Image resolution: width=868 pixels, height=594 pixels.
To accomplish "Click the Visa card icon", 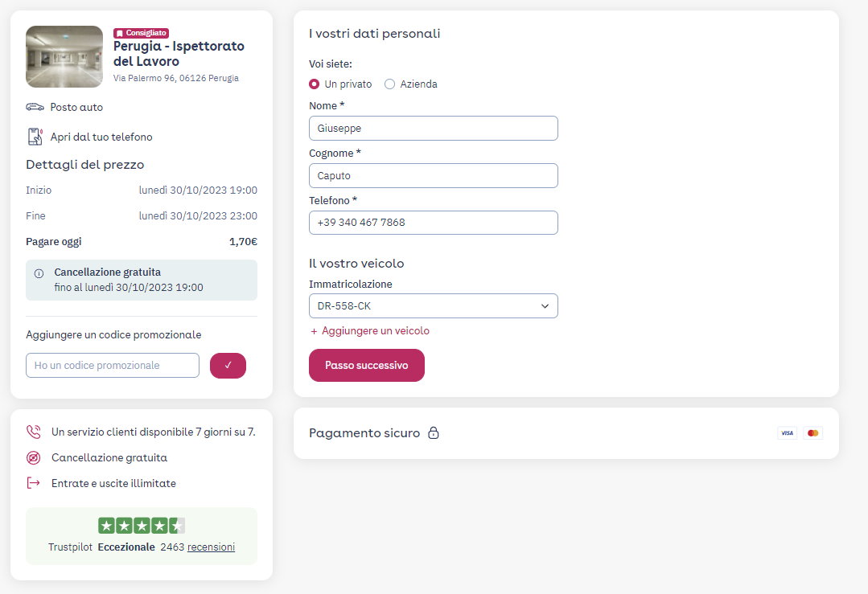I will click(x=788, y=433).
